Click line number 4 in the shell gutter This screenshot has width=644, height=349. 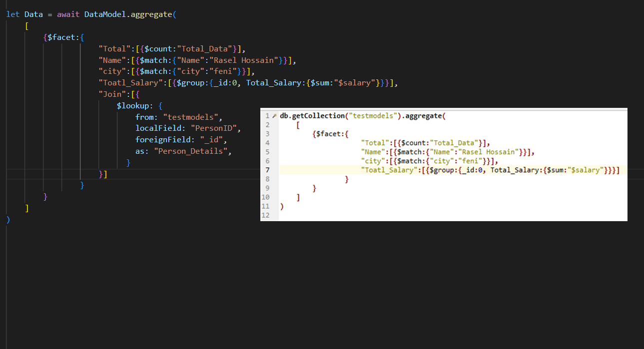click(267, 143)
